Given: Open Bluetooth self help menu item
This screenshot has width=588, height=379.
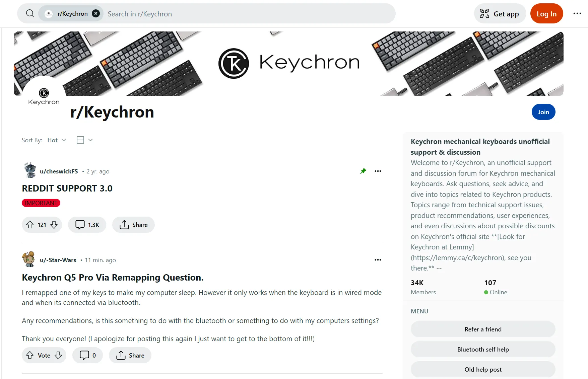Looking at the screenshot, I should pos(483,349).
